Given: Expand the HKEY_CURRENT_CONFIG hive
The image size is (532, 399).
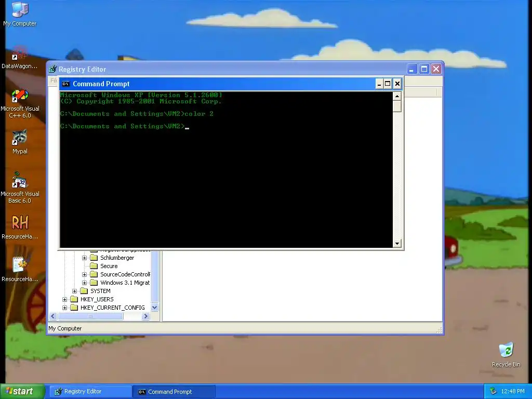Looking at the screenshot, I should point(65,308).
